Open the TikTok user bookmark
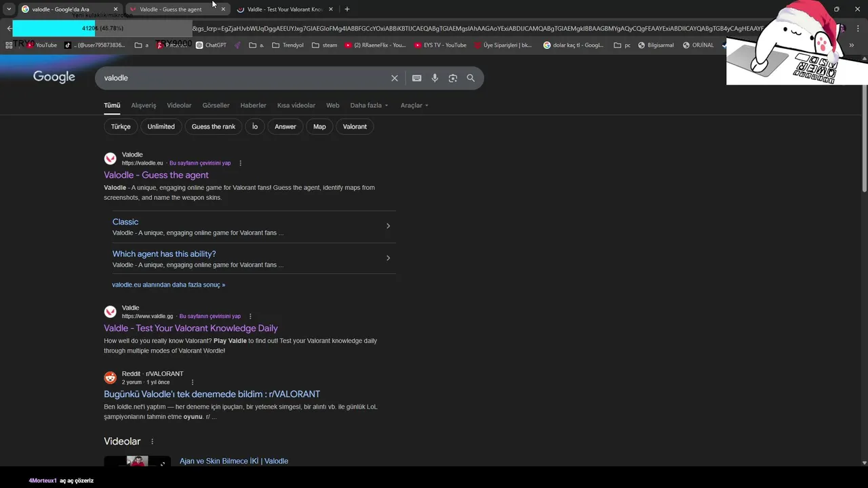This screenshot has height=488, width=868. [x=95, y=45]
